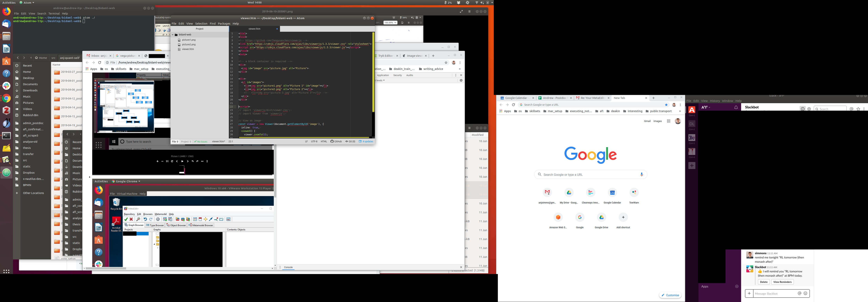The image size is (868, 302).
Task: Click the Customise button on New Tab
Action: click(x=670, y=295)
